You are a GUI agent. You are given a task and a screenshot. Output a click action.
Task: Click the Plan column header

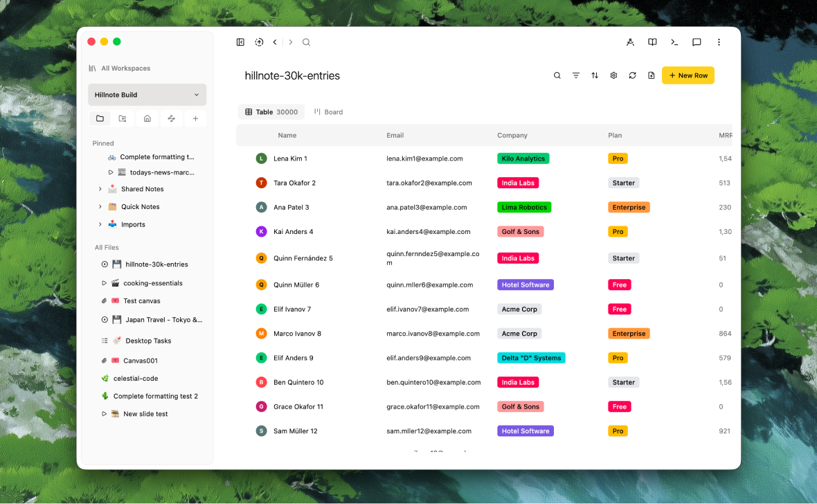point(615,136)
